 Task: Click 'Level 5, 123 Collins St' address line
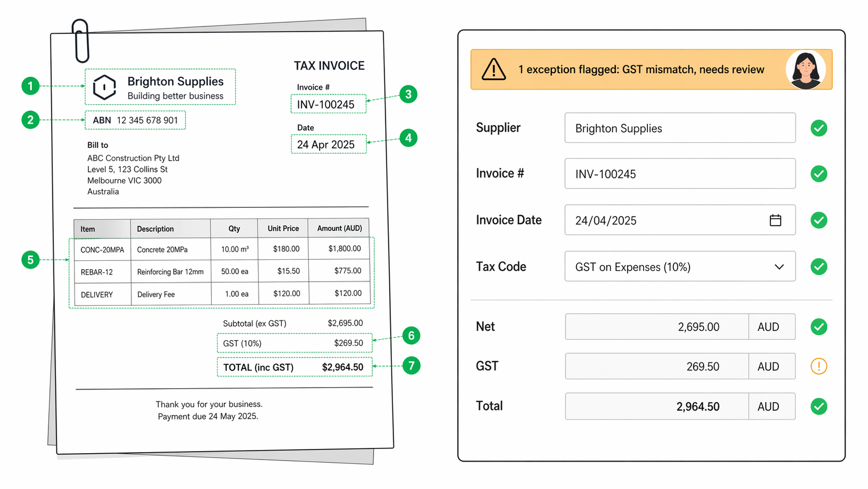click(x=128, y=169)
